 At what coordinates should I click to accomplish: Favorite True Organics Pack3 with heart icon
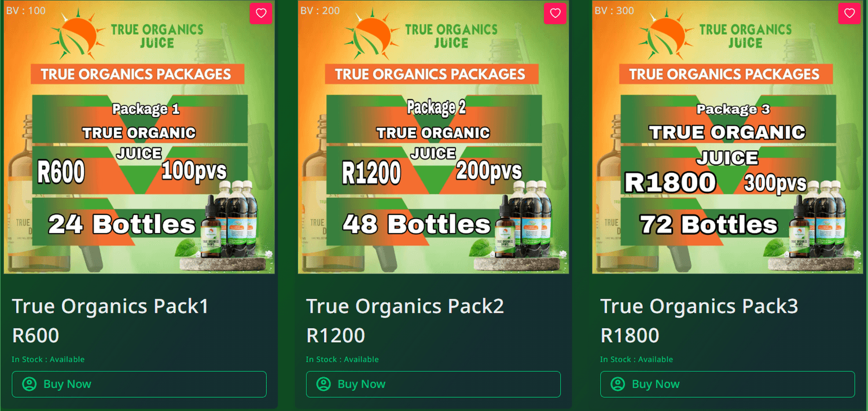pos(849,13)
